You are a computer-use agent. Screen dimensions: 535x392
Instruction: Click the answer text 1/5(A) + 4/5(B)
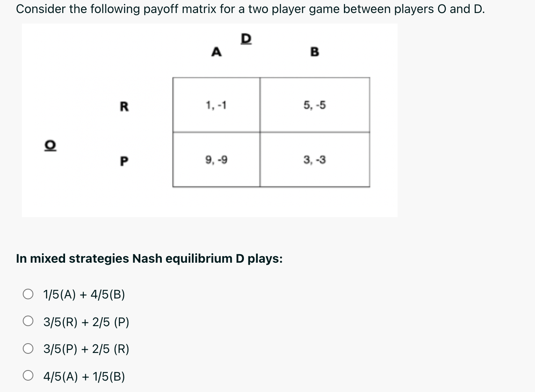pyautogui.click(x=84, y=294)
